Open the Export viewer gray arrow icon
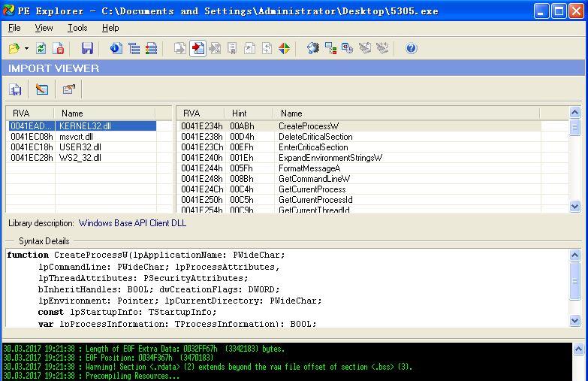 tap(180, 48)
